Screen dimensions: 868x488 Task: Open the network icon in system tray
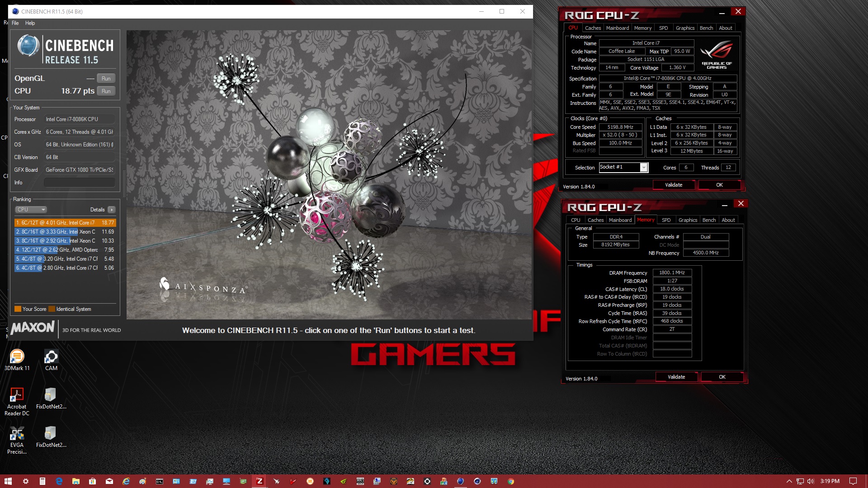800,481
